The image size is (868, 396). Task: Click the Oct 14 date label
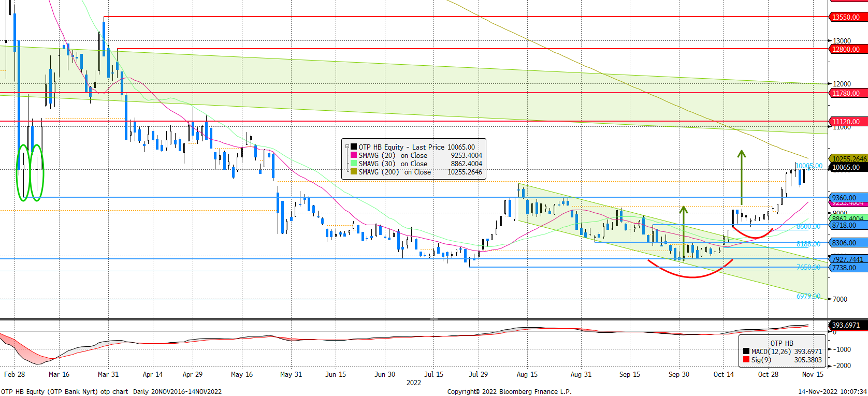724,374
